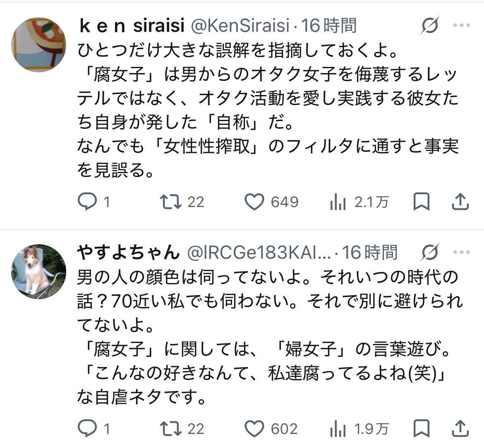Open やすよちゃん display name link
Image resolution: width=484 pixels, height=448 pixels.
pos(128,253)
